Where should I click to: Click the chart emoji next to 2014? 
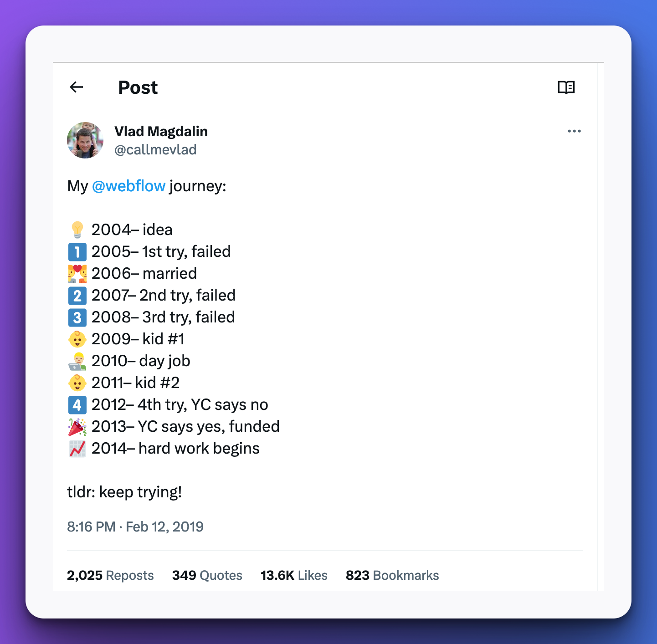coord(77,449)
